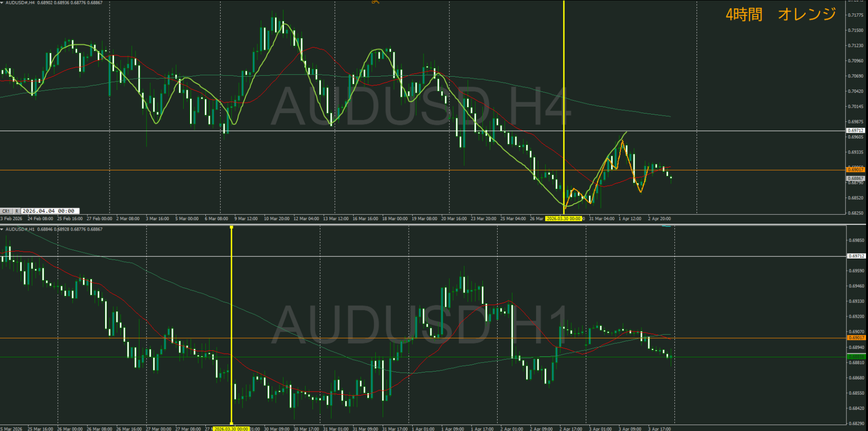Click the green current price tag on H1 chart

tap(855, 357)
